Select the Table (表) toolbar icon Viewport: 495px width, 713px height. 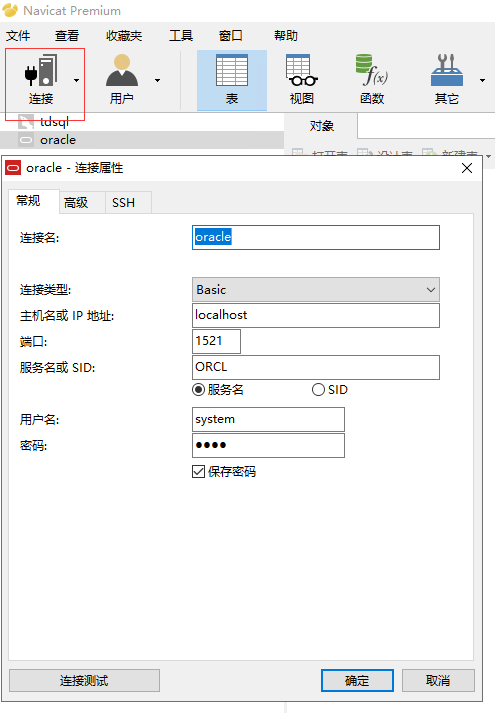click(x=232, y=70)
